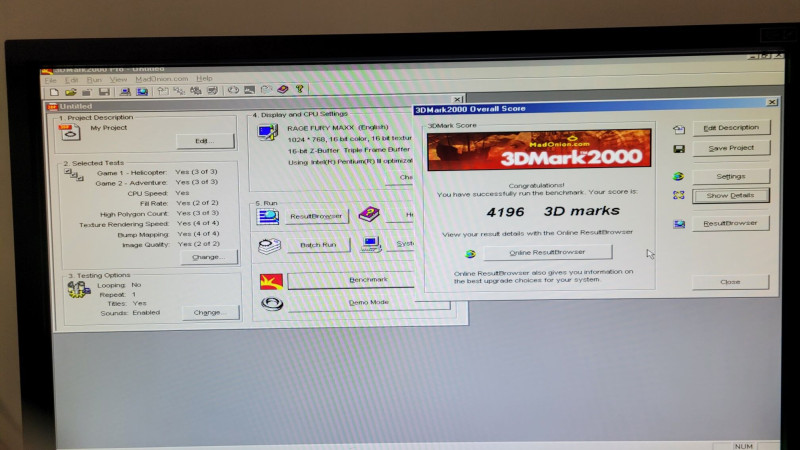
Task: Click the demo loop toolbar icon
Action: tap(233, 90)
